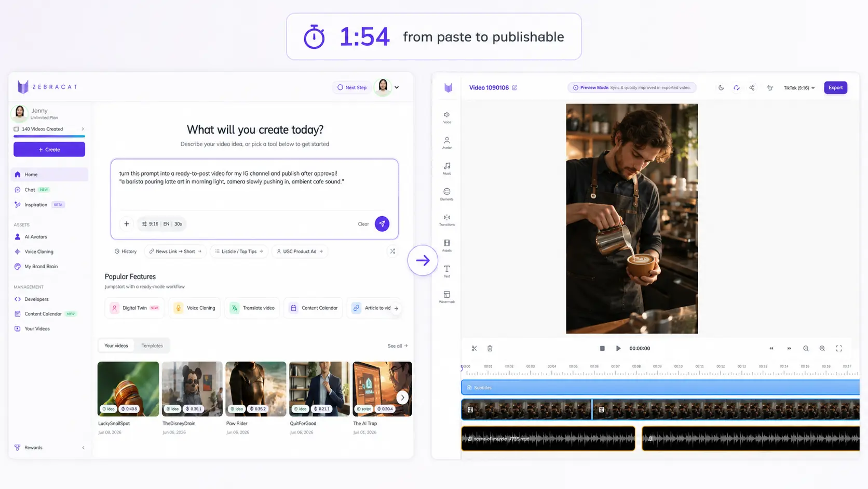This screenshot has height=489, width=868.
Task: Select the scene-of-murder audio clip
Action: 548,439
